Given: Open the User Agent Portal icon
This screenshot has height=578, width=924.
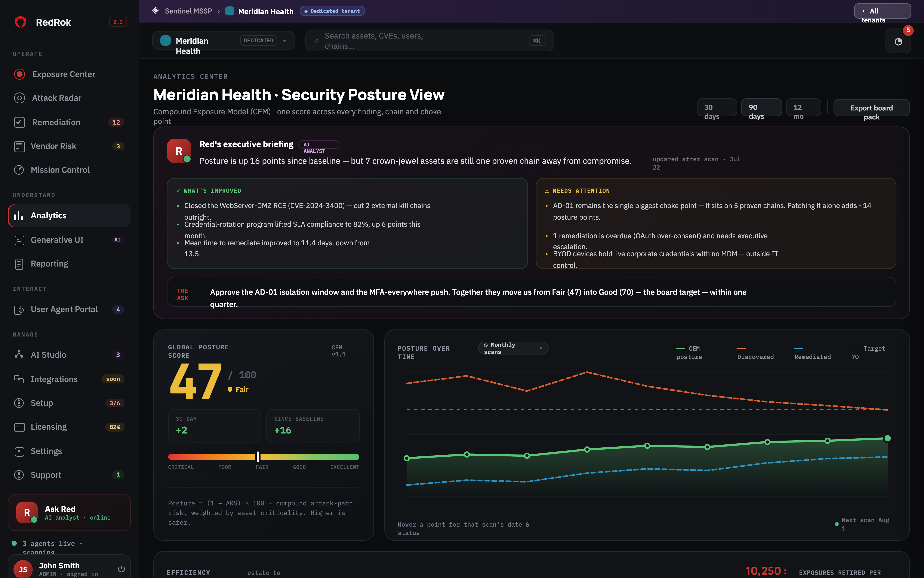Looking at the screenshot, I should 19,310.
